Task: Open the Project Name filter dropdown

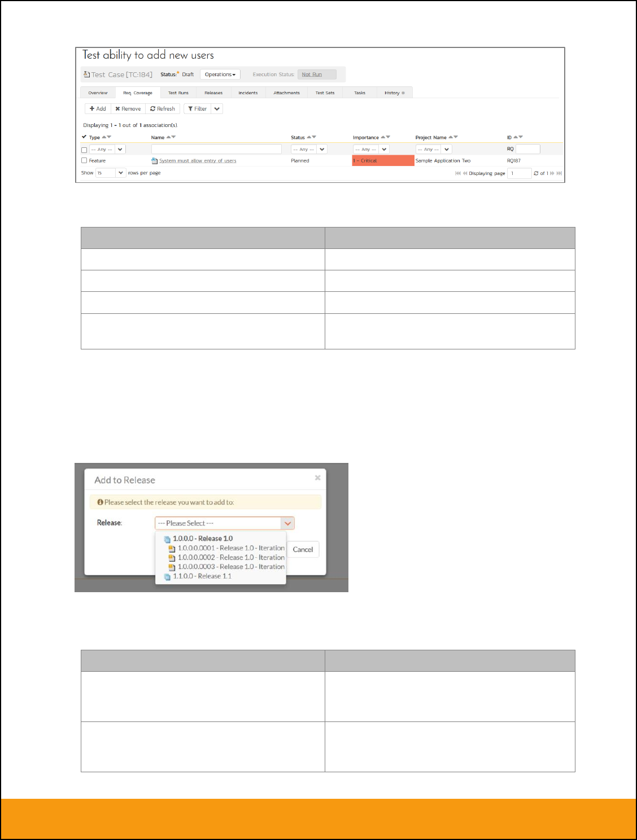Action: 434,150
